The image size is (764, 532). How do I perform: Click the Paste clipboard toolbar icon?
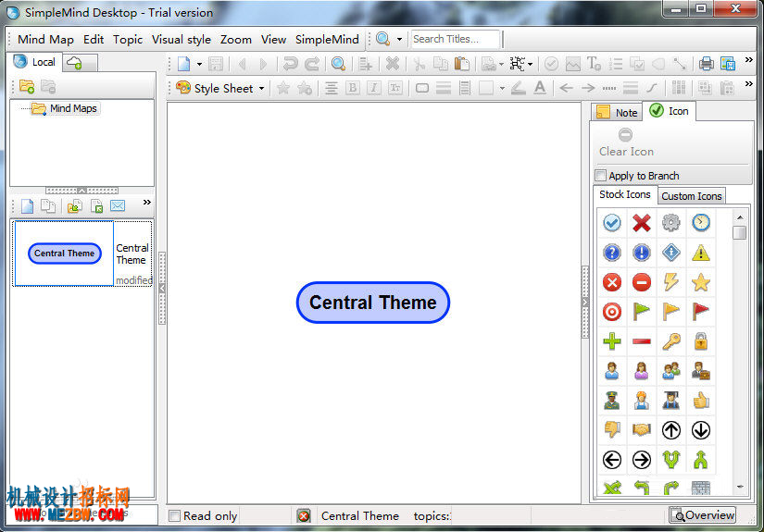(x=461, y=64)
